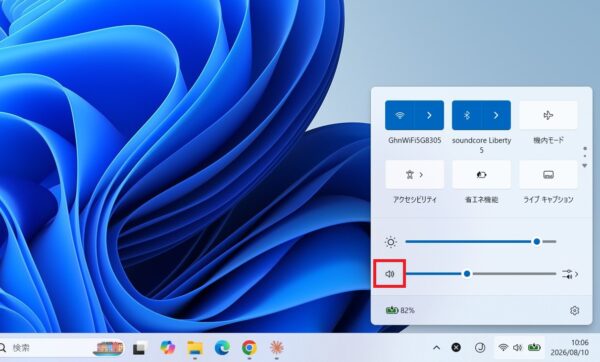Open Bluetooth devices list chevron

[x=496, y=115]
